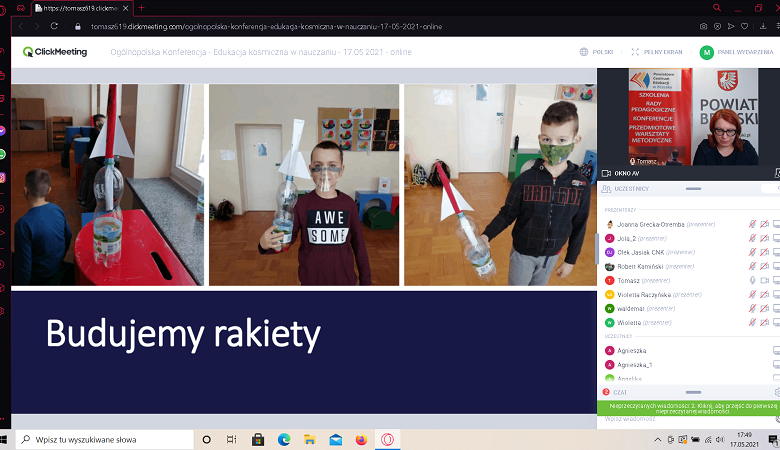Open GX Corner gamepad icon
The width and height of the screenshot is (780, 450).
coord(20,8)
